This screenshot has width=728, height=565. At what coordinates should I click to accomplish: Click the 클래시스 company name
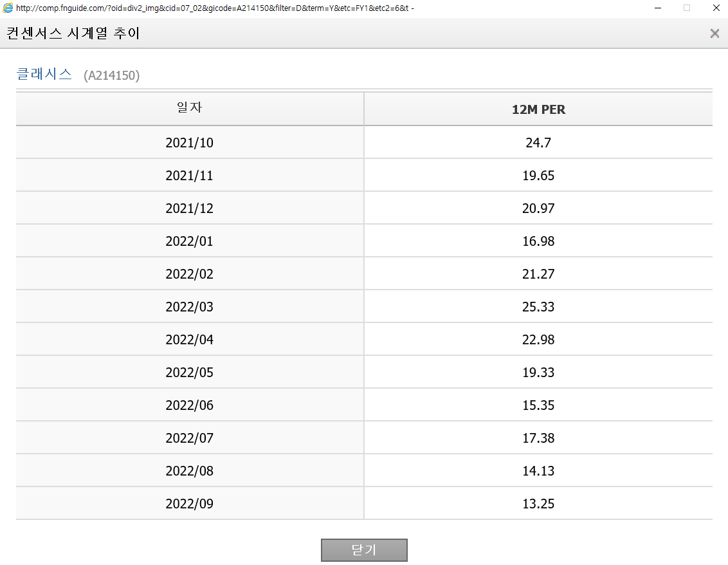pyautogui.click(x=44, y=74)
